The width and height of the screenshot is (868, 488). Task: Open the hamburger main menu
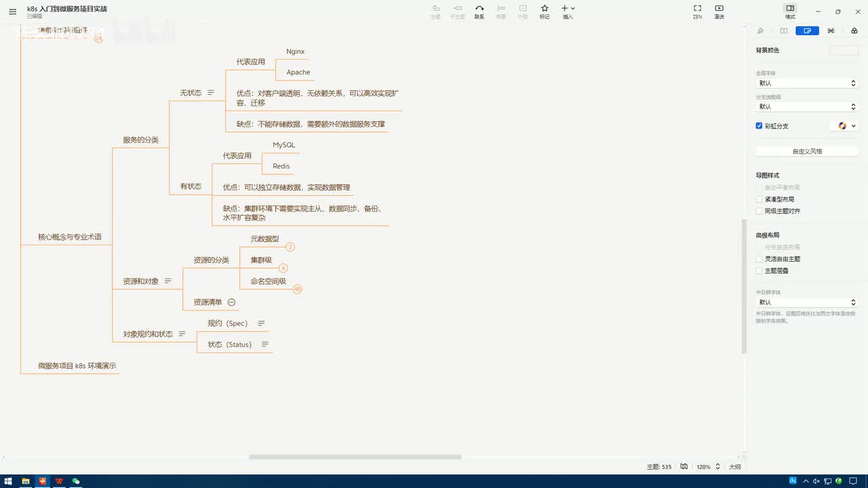pyautogui.click(x=12, y=12)
